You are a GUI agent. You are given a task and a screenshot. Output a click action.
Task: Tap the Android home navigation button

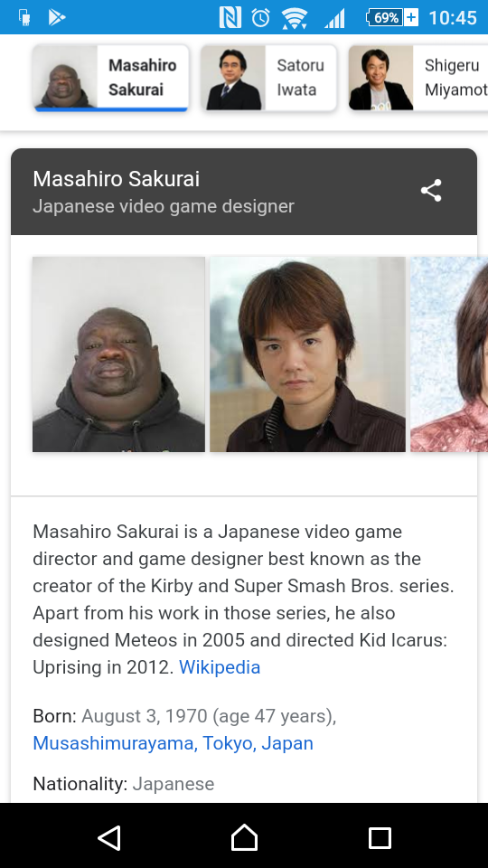coord(244,837)
